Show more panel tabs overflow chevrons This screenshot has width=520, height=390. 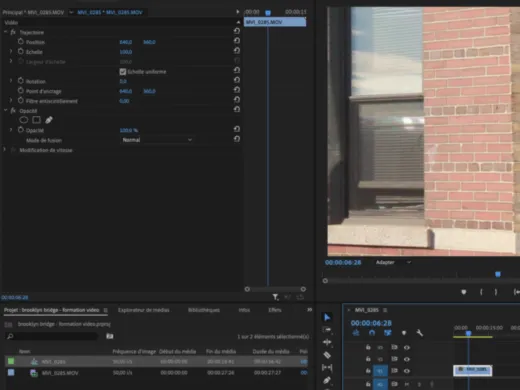tap(309, 310)
